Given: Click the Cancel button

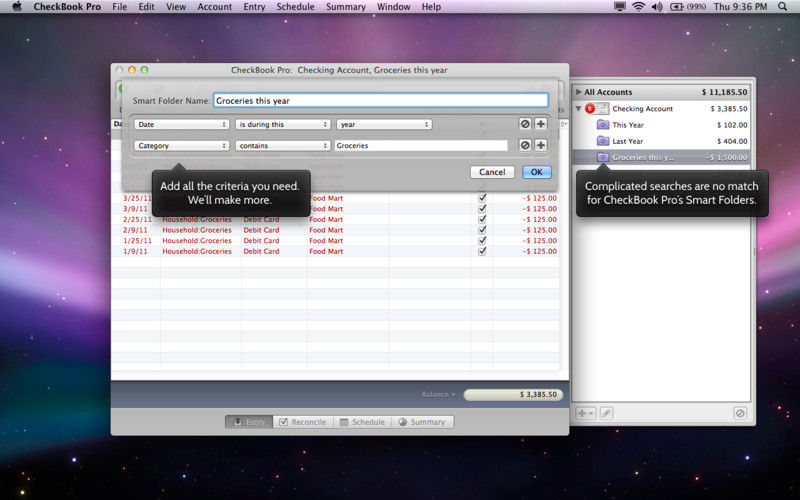Looking at the screenshot, I should click(492, 172).
